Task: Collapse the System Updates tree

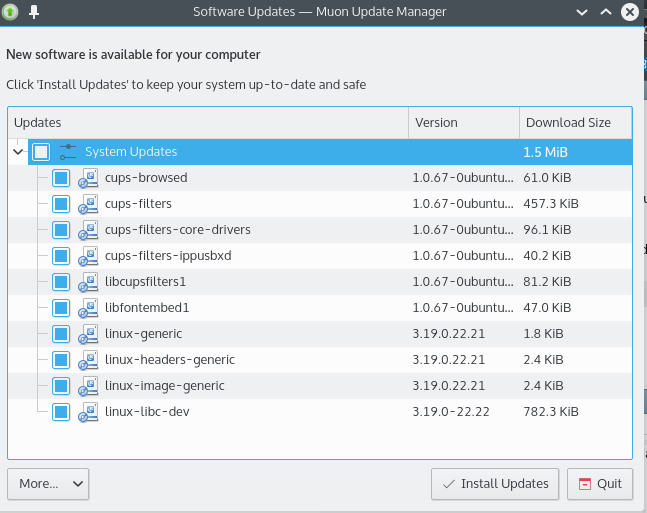Action: click(18, 152)
